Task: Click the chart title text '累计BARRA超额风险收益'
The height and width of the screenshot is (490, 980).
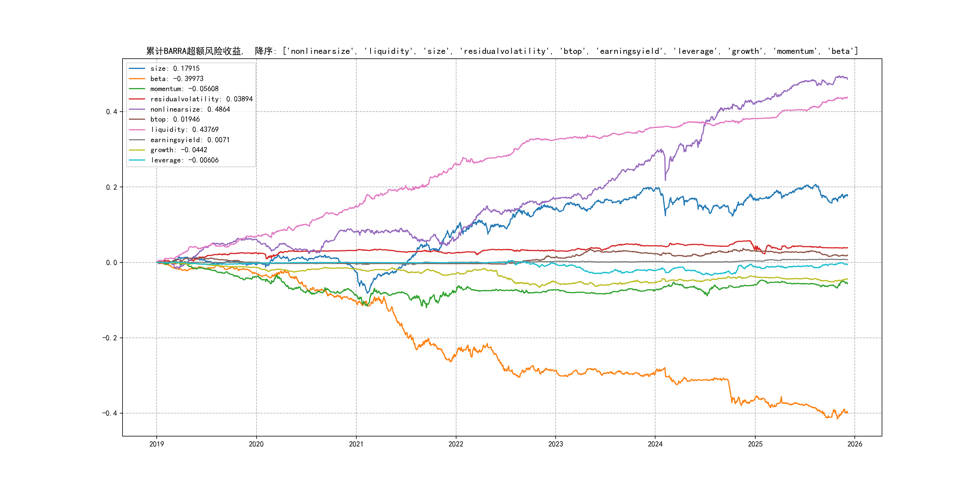Action: (x=194, y=51)
